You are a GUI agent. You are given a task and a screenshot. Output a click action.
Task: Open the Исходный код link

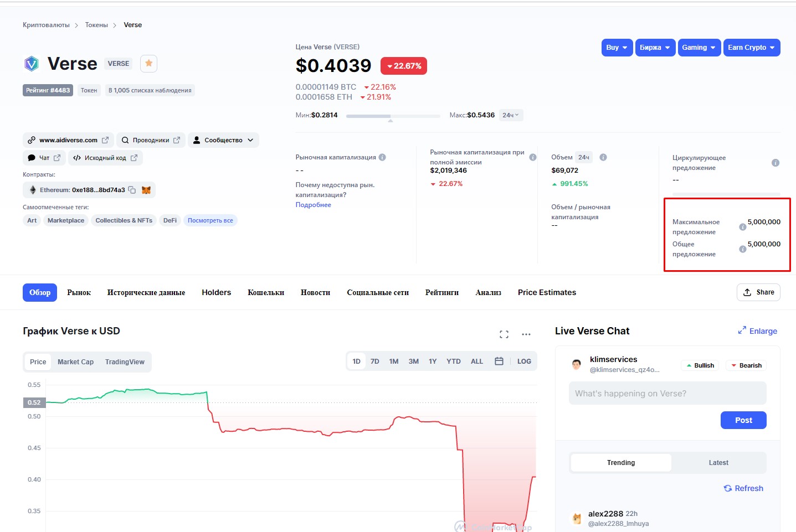pyautogui.click(x=105, y=158)
